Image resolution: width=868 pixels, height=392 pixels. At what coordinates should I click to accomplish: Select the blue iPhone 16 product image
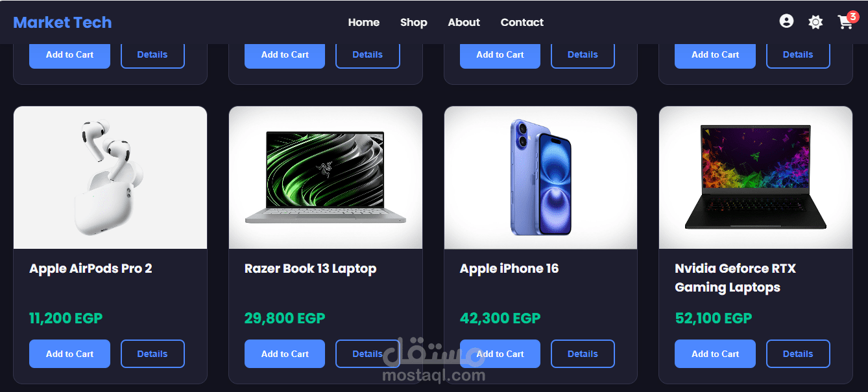click(541, 178)
